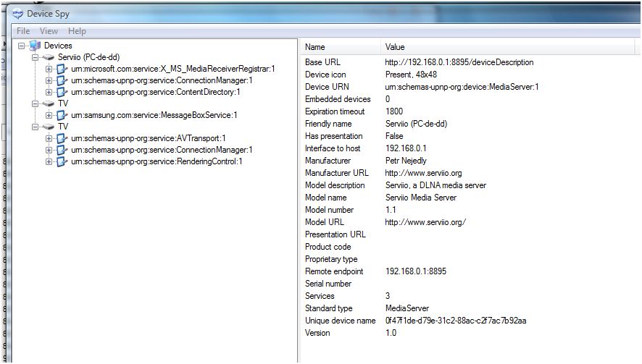642x364 pixels.
Task: Select the Unique device name value
Action: point(456,321)
